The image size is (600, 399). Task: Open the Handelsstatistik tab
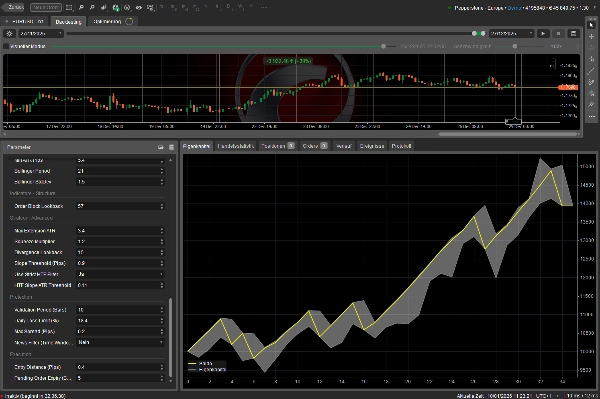236,146
